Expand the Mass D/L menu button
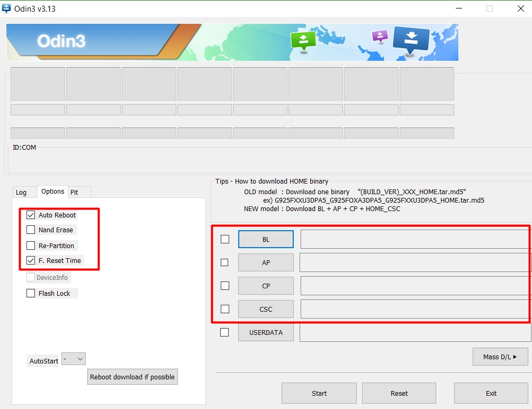 click(x=500, y=357)
